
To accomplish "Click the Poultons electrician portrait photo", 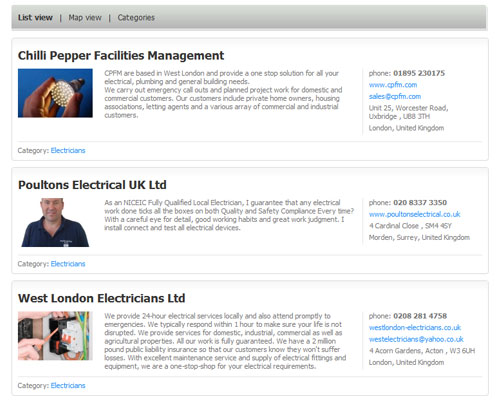I will pyautogui.click(x=55, y=222).
